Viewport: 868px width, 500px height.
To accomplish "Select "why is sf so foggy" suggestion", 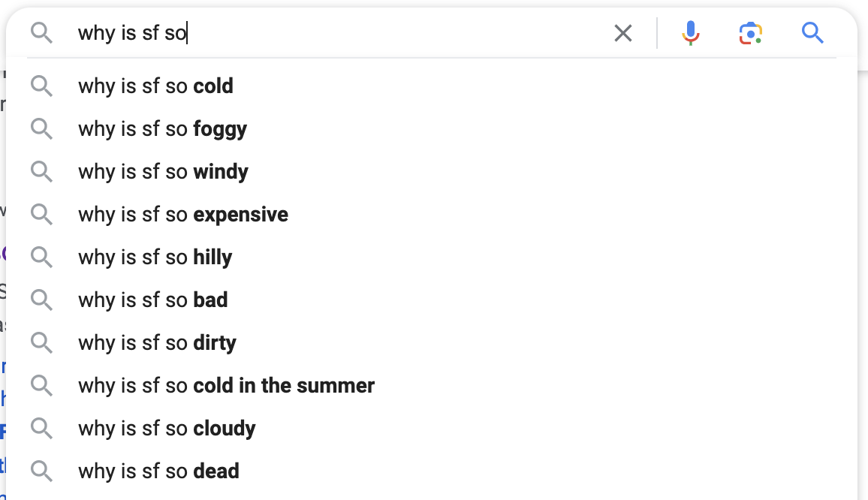I will click(x=162, y=129).
